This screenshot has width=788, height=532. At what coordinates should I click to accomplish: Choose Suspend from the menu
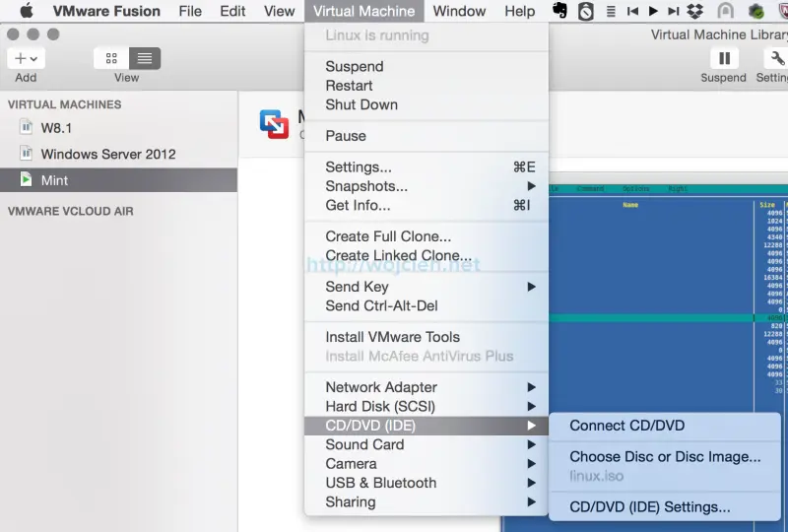pyautogui.click(x=427, y=66)
